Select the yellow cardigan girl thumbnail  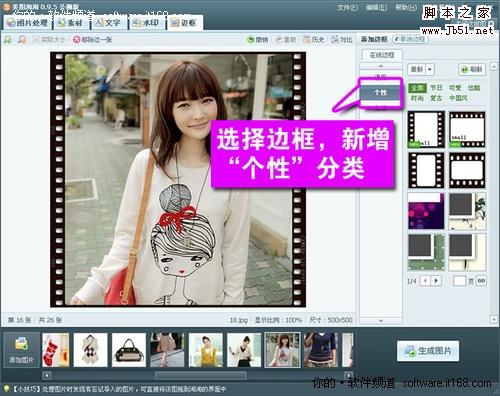(x=206, y=350)
